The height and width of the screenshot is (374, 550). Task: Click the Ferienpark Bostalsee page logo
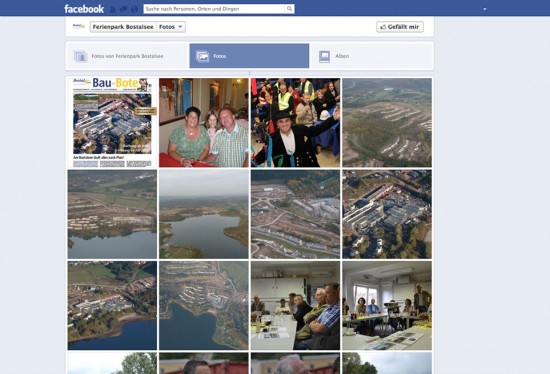pos(79,26)
